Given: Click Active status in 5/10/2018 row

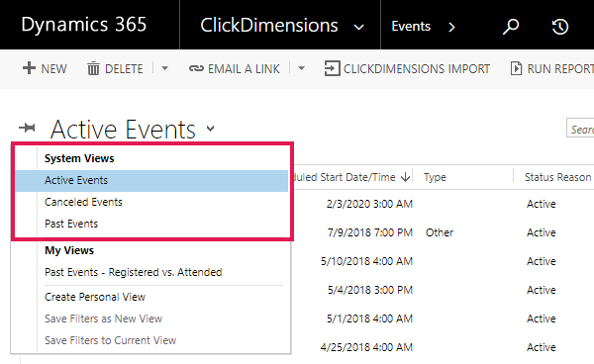Looking at the screenshot, I should tap(542, 261).
